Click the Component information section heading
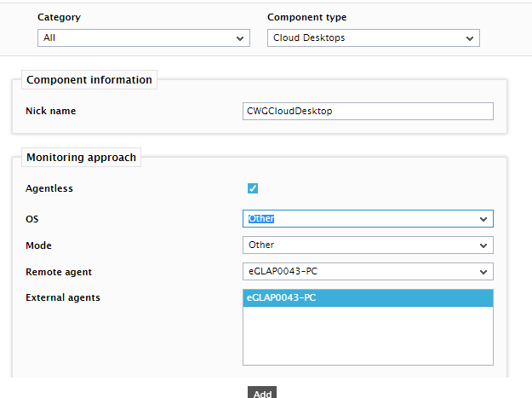 [x=89, y=80]
